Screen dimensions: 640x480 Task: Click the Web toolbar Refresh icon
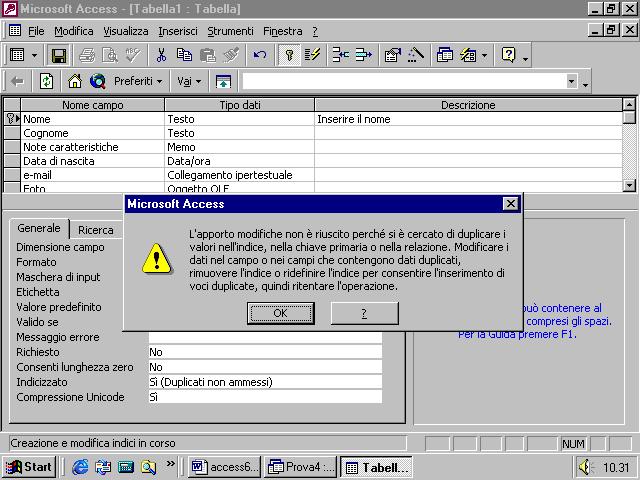(x=46, y=81)
